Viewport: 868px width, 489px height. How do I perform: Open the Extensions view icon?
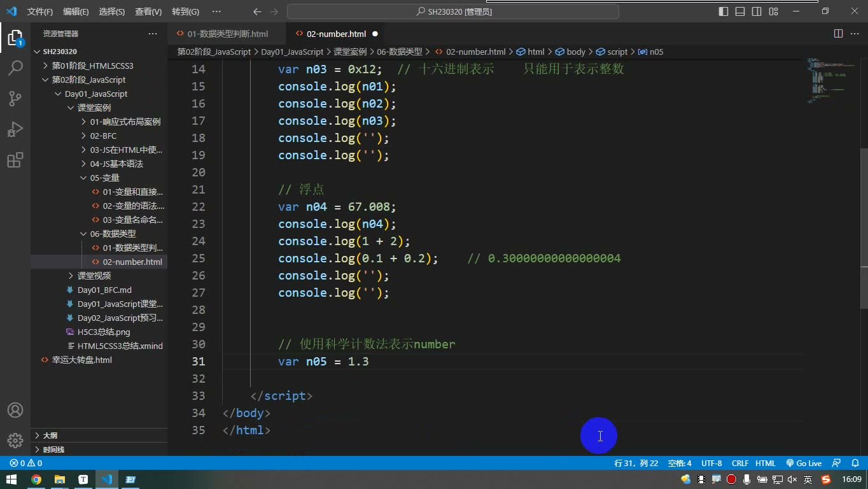pyautogui.click(x=15, y=160)
